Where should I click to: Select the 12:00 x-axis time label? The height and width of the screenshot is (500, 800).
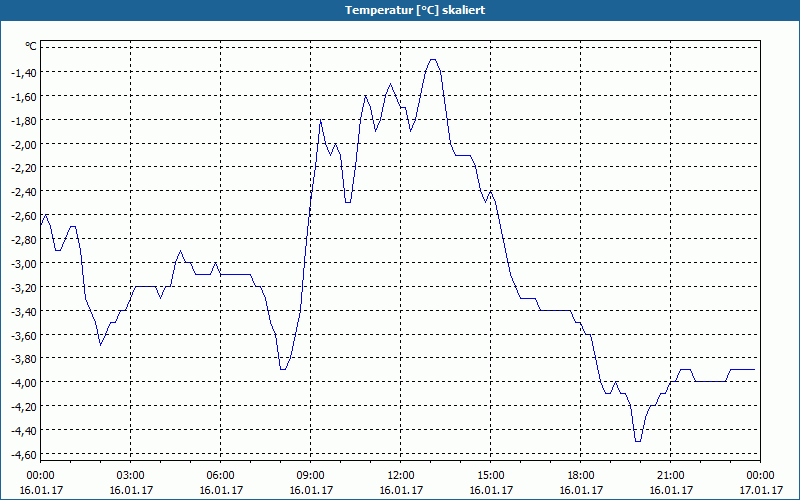point(401,476)
